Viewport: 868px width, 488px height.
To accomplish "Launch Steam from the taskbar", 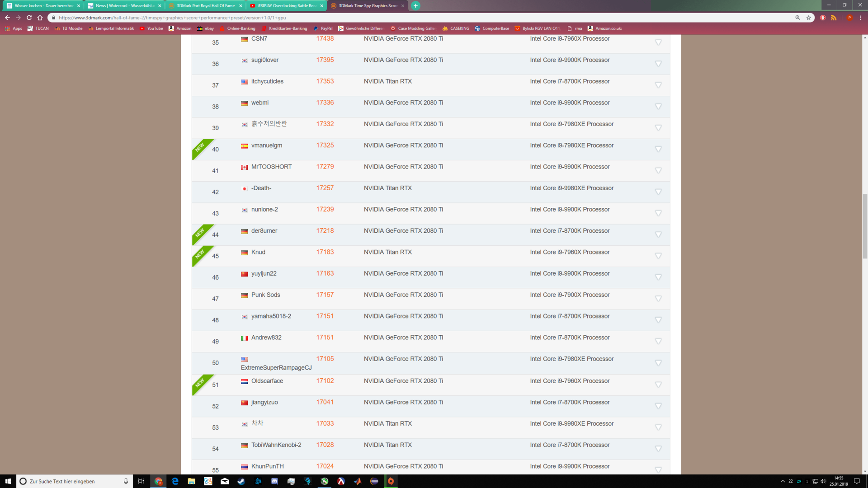I will coord(242,481).
